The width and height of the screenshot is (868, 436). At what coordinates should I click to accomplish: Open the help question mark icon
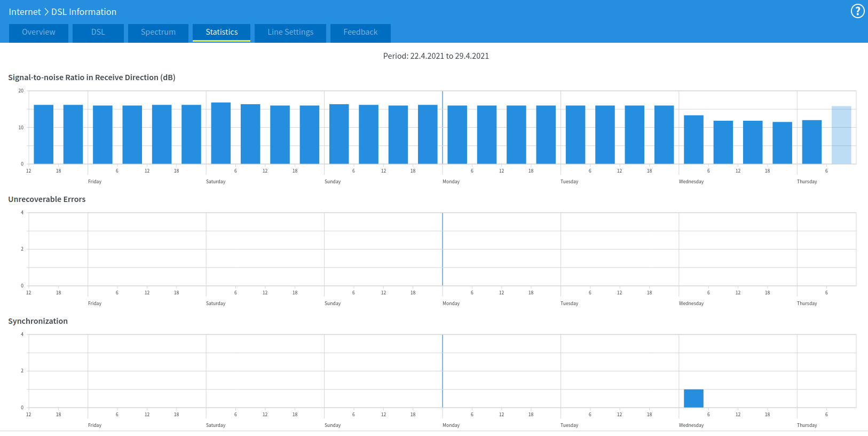[857, 11]
